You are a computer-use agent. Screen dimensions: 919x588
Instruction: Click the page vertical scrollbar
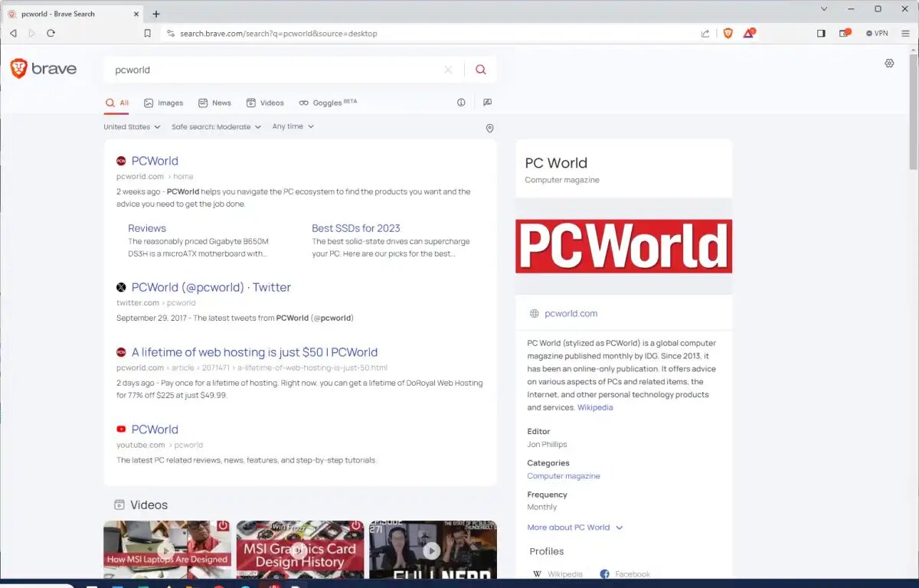913,111
